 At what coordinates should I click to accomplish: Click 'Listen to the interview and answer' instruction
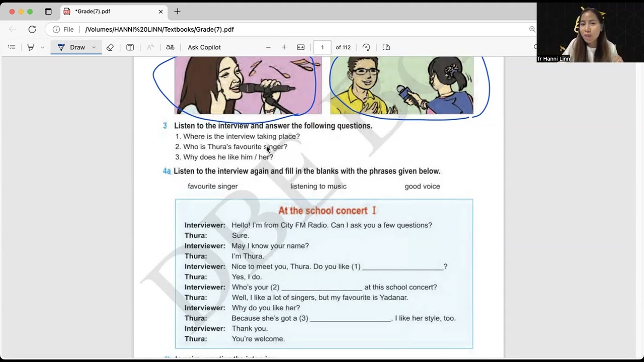pos(273,126)
